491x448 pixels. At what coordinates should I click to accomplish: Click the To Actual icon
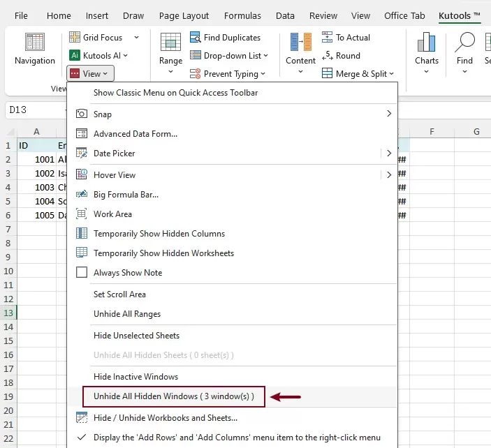click(x=328, y=37)
